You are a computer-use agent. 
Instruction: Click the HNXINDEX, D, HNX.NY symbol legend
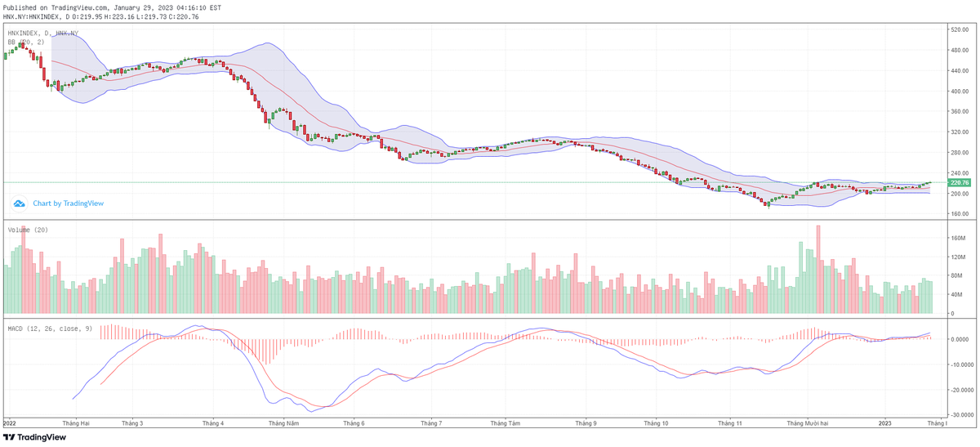[x=43, y=33]
